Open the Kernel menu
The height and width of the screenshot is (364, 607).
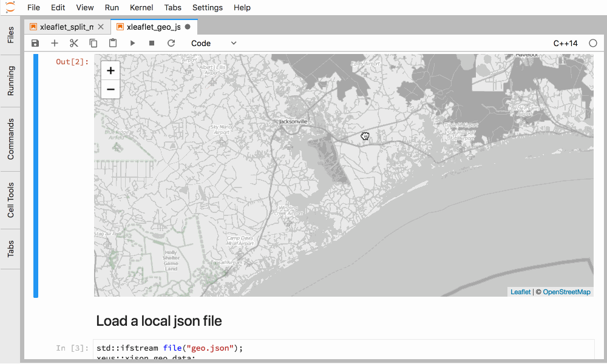click(141, 7)
